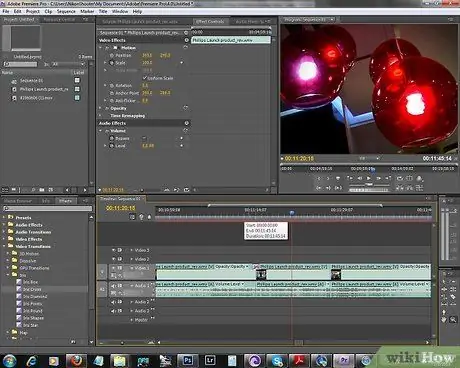Click Lightroom icon in the taskbar
460x368 pixels.
tap(210, 360)
